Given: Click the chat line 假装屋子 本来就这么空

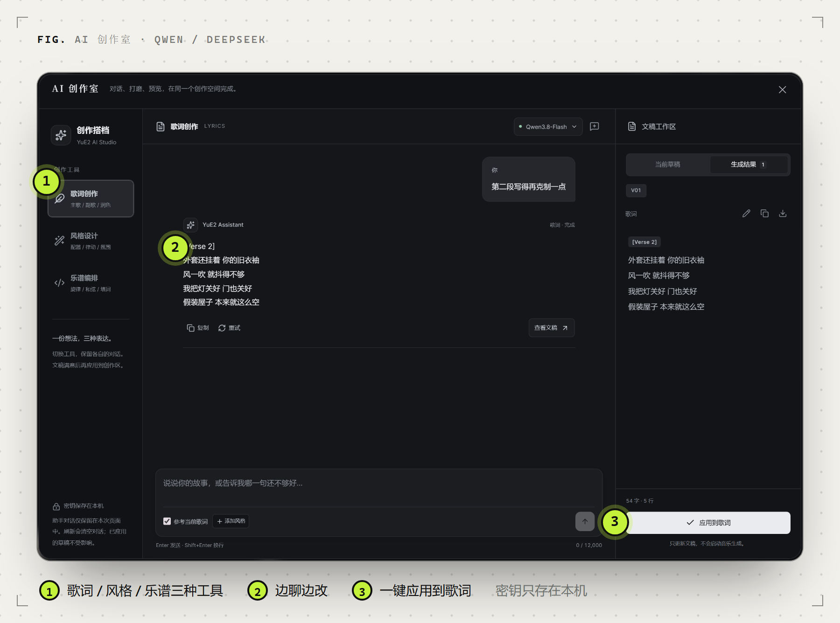Looking at the screenshot, I should click(x=221, y=302).
